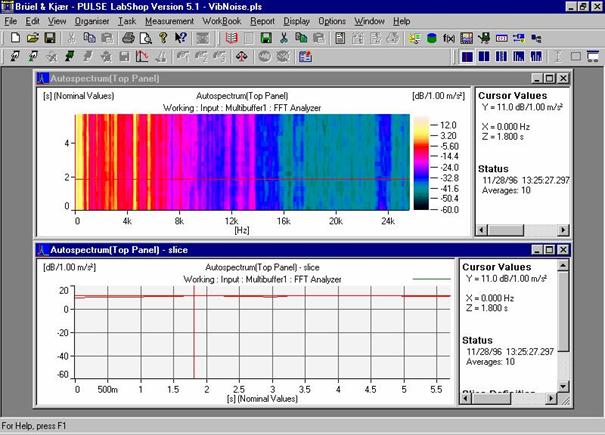Open Print Preview with the magnifier icon
This screenshot has width=605, height=435.
click(x=144, y=38)
